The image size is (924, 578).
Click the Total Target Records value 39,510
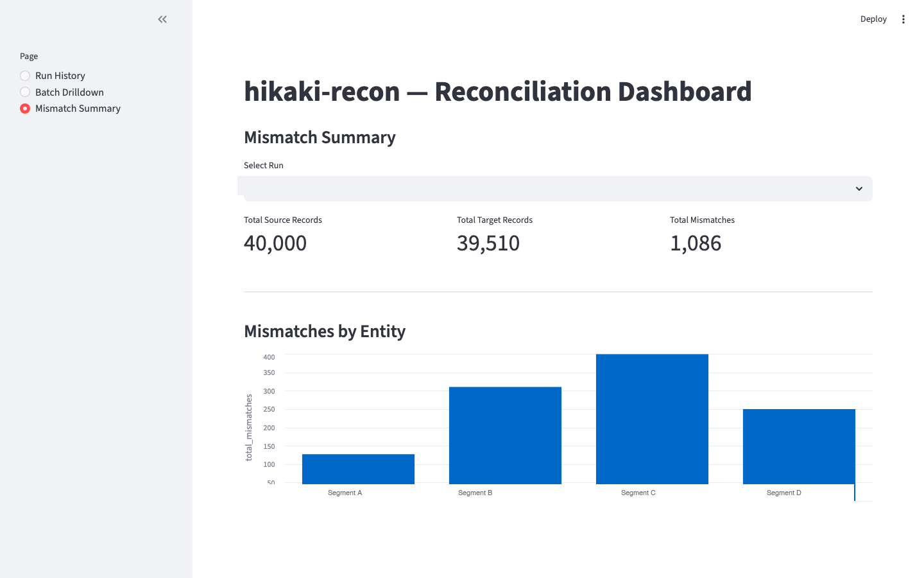(488, 243)
